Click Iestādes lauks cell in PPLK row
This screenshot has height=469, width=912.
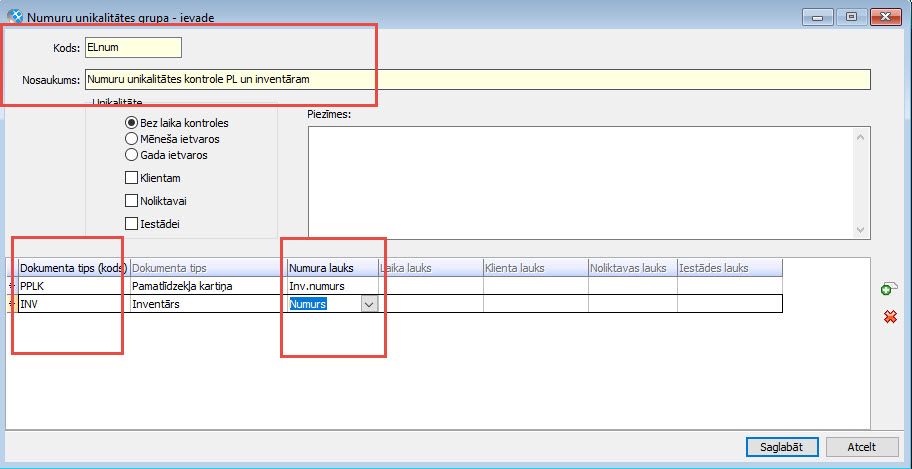coord(730,286)
